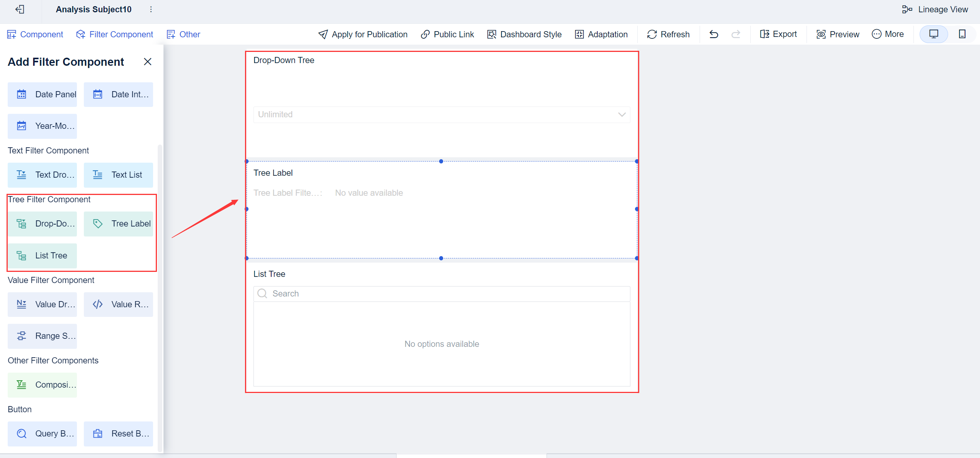Add a Reset Button component
This screenshot has width=980, height=458.
(x=118, y=433)
